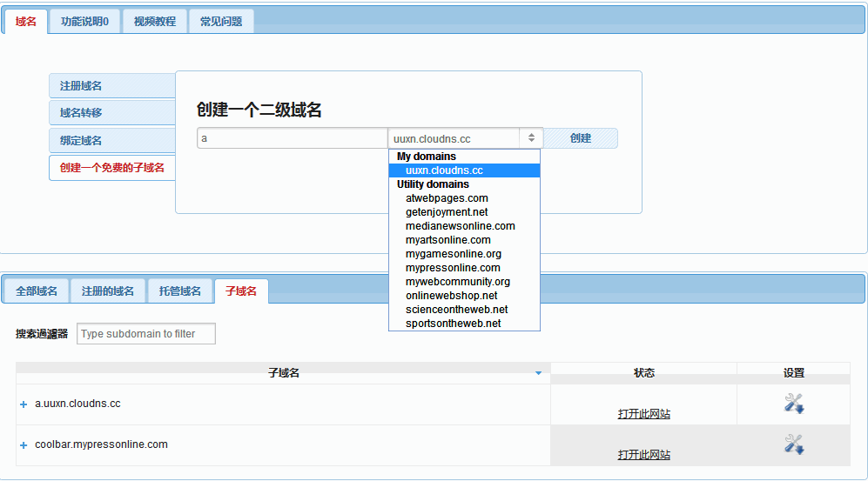Viewport: 868px width, 481px height.
Task: Open settings tools icon for coolbar.mypressonline.com
Action: pos(793,444)
